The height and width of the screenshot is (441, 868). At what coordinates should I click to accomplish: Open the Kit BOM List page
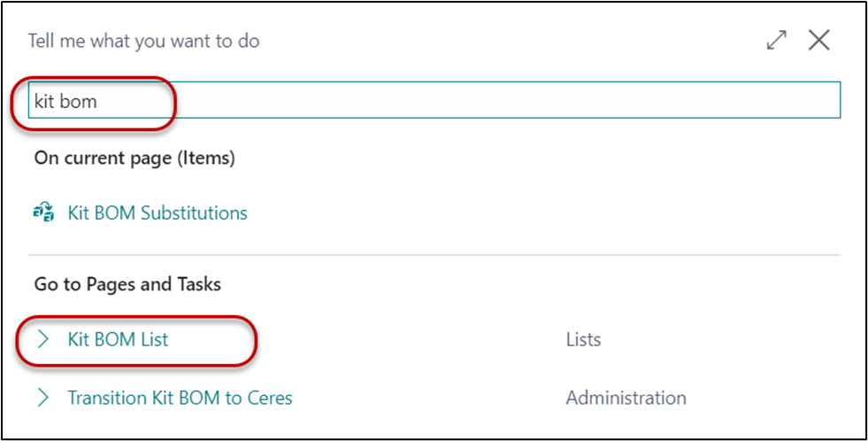(118, 339)
